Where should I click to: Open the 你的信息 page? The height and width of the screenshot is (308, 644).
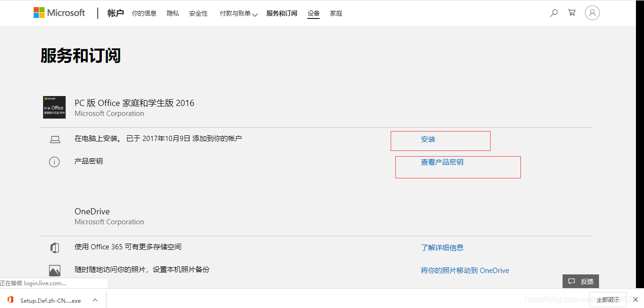(x=144, y=13)
